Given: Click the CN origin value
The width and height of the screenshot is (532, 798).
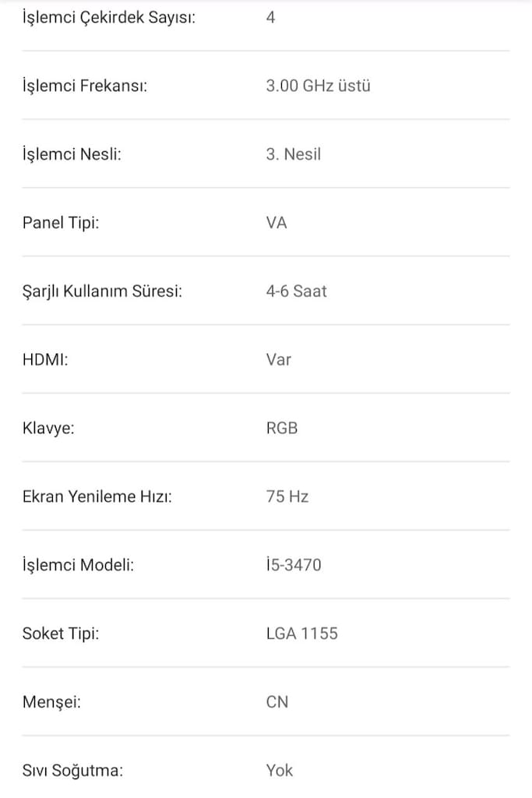Looking at the screenshot, I should click(277, 702).
